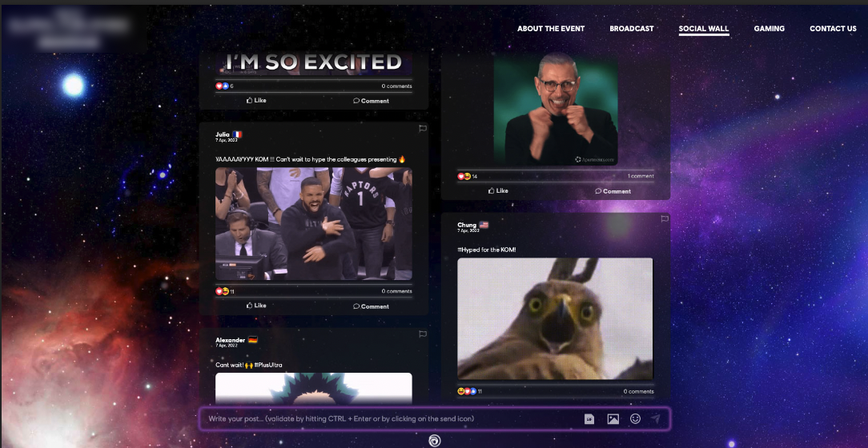
Task: View reactions on Julia's post
Action: click(x=225, y=291)
